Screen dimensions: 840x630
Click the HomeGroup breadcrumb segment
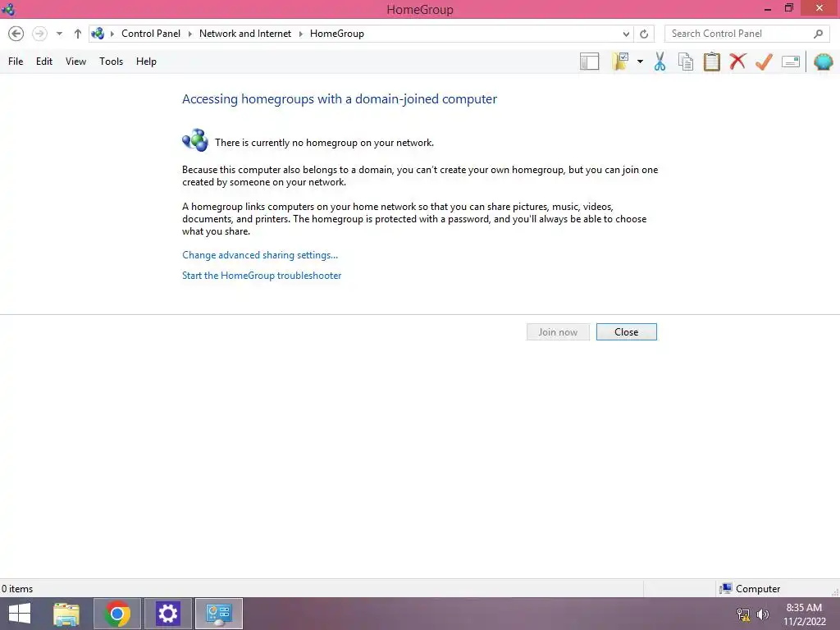click(x=337, y=34)
